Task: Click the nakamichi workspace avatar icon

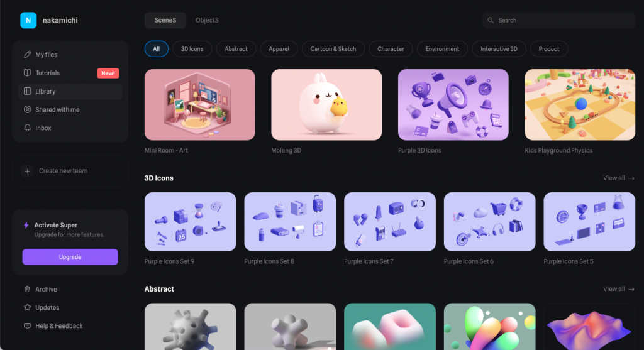Action: pyautogui.click(x=28, y=20)
